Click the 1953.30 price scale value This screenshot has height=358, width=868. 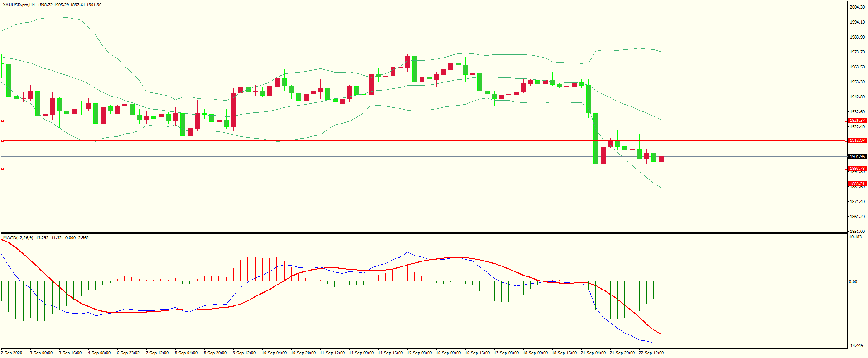(x=858, y=82)
